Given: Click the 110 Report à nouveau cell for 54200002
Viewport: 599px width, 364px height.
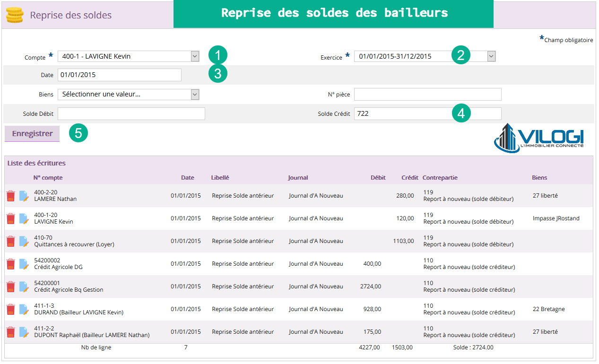Looking at the screenshot, I should coord(469,264).
